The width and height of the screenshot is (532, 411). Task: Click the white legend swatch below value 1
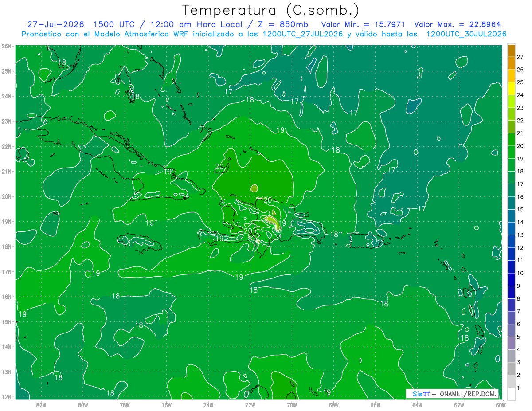[x=511, y=394]
